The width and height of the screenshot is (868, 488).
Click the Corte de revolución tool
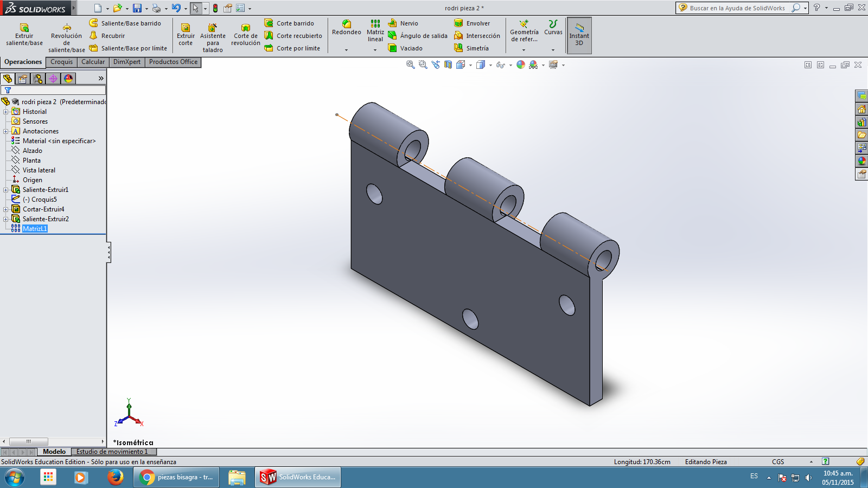[246, 35]
